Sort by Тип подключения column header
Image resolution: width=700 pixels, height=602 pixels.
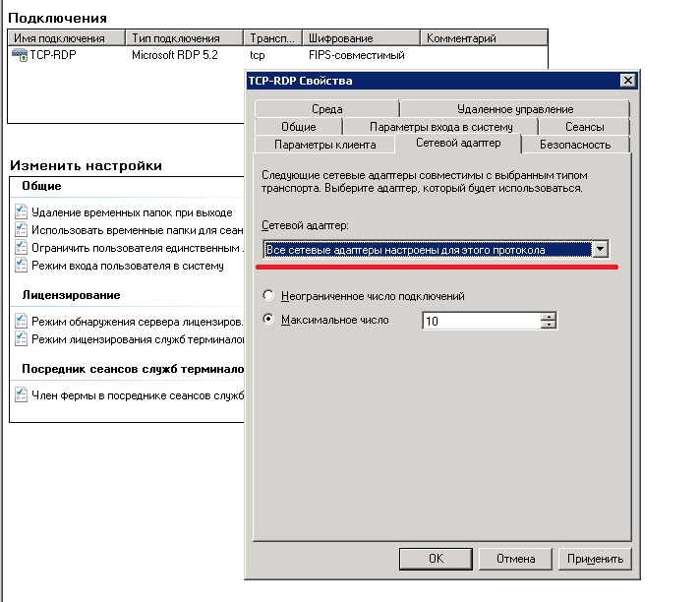point(185,38)
